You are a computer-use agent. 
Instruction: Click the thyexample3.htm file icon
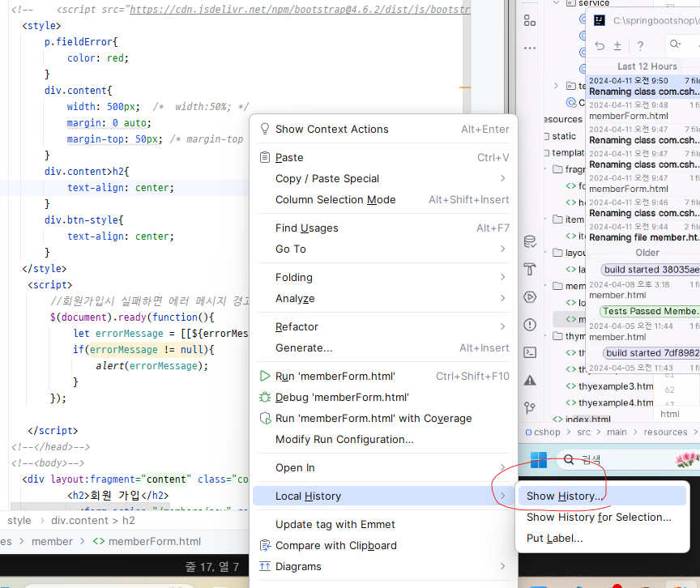tap(570, 386)
